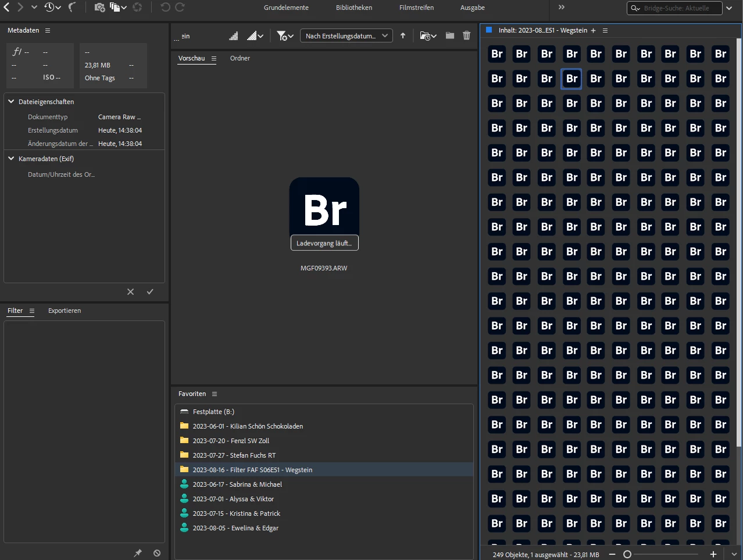This screenshot has height=560, width=743.
Task: Select Festplatte (B:) in Favoriten
Action: click(324, 412)
